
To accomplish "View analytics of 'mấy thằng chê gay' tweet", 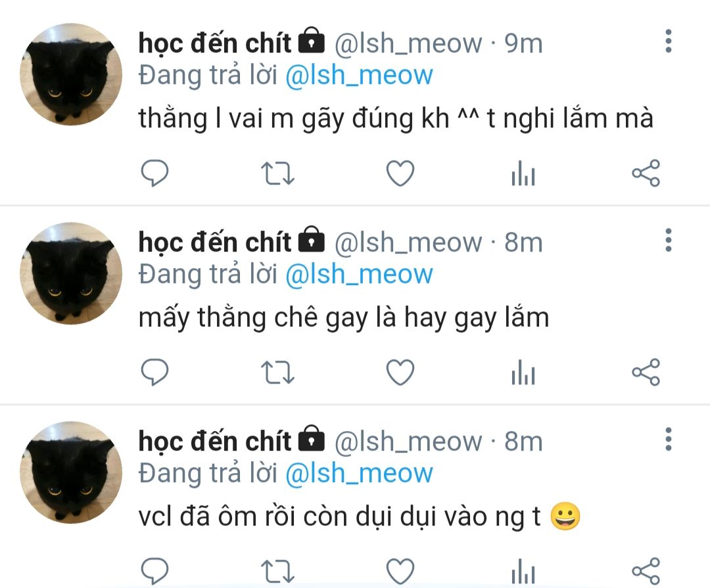I will click(x=523, y=373).
